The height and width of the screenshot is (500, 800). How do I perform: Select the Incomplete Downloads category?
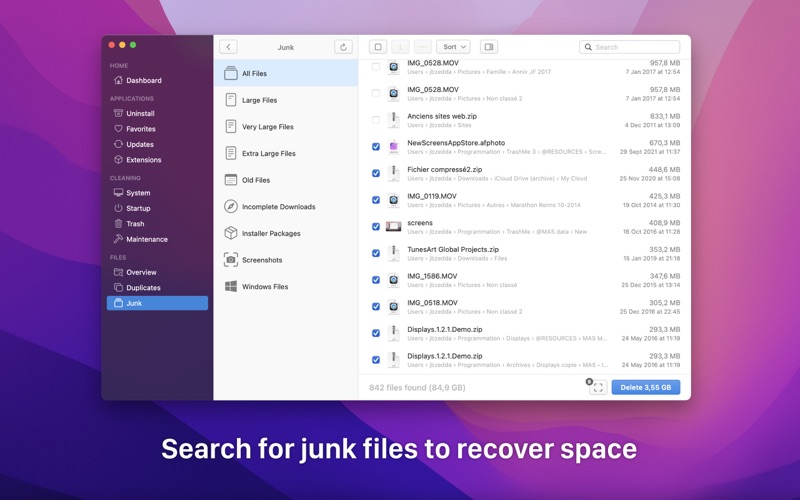(x=278, y=207)
